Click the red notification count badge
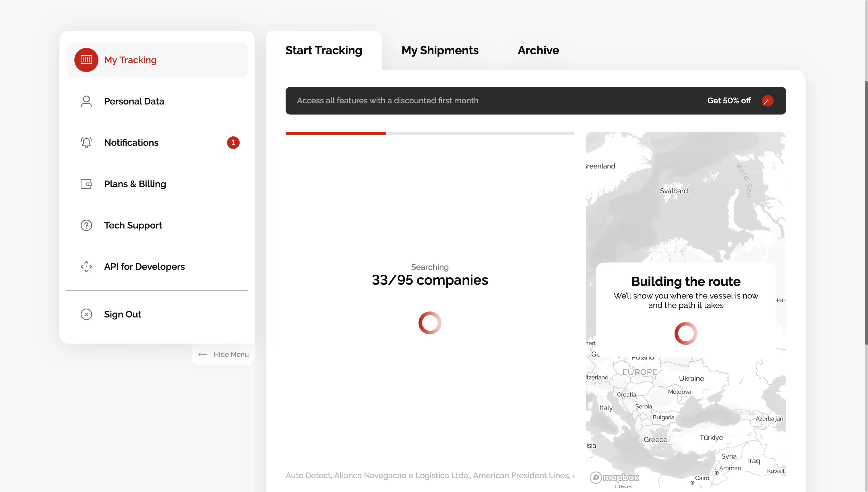Viewport: 868px width, 492px height. coord(233,143)
